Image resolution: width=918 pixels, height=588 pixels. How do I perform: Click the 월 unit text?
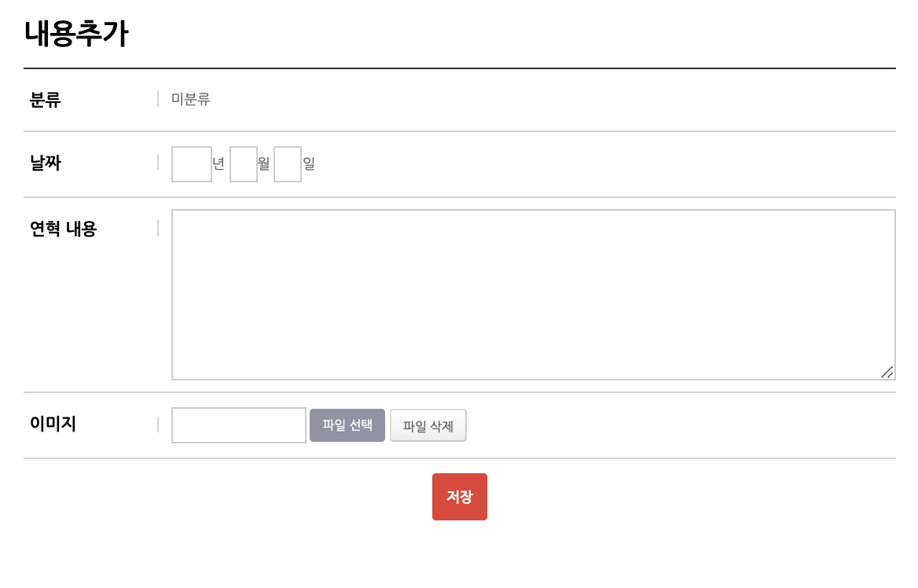(x=264, y=164)
